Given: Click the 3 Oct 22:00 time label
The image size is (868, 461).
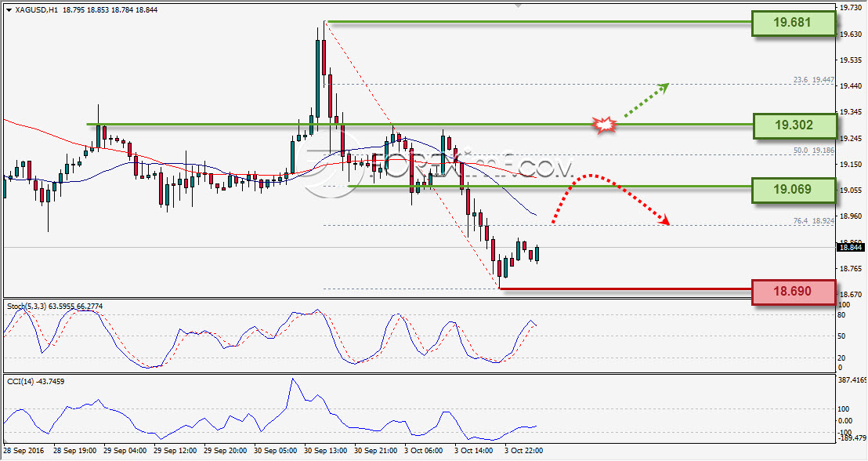Looking at the screenshot, I should [523, 451].
